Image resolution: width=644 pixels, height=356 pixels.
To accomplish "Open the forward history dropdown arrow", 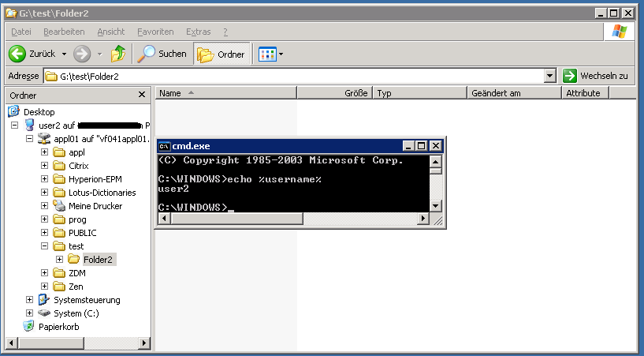I will 99,54.
